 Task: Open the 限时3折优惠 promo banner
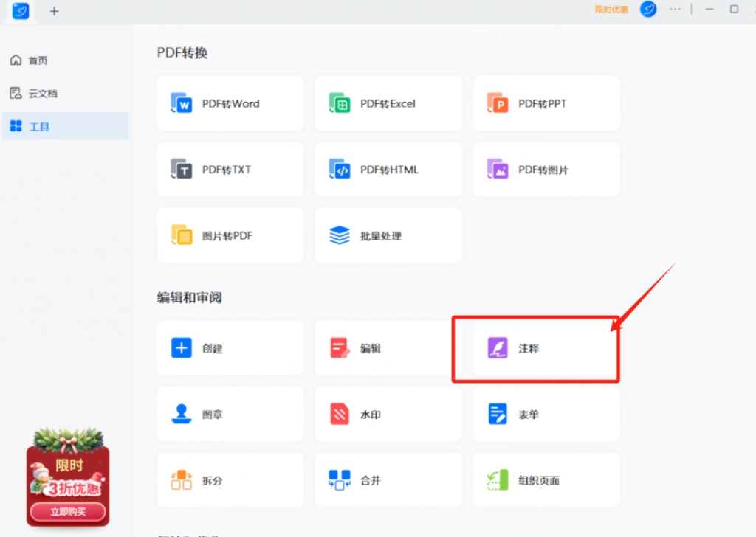point(68,477)
